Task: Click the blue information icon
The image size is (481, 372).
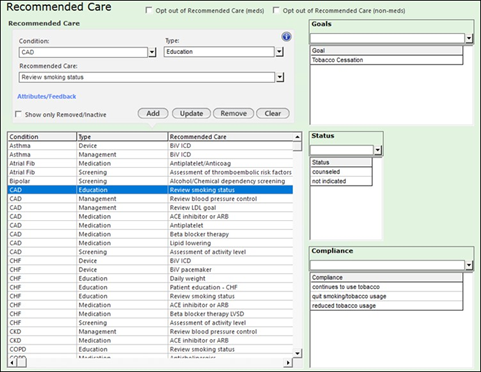Action: point(286,37)
